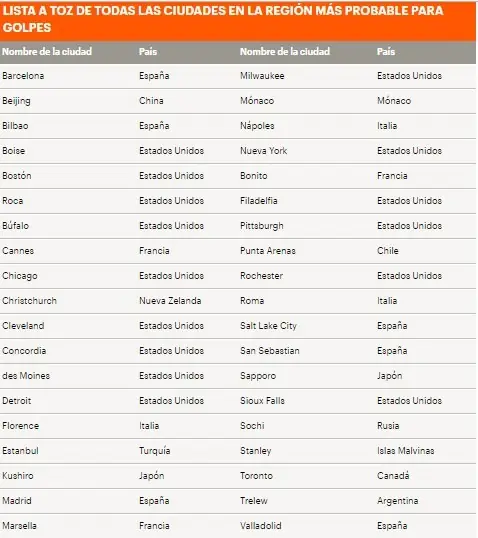The width and height of the screenshot is (478, 538).
Task: Click the Estanbul city name
Action: pyautogui.click(x=20, y=451)
